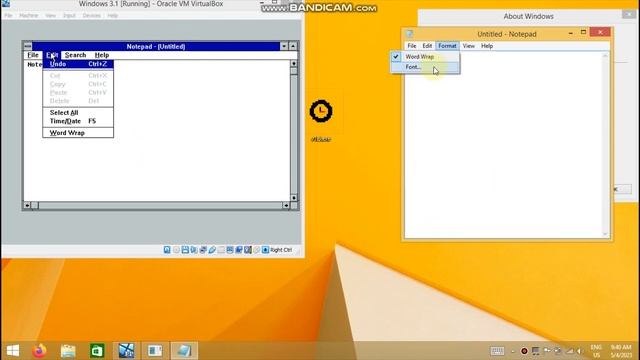
Task: Switch to VirtualBox Manager taskbar icon
Action: pyautogui.click(x=126, y=351)
